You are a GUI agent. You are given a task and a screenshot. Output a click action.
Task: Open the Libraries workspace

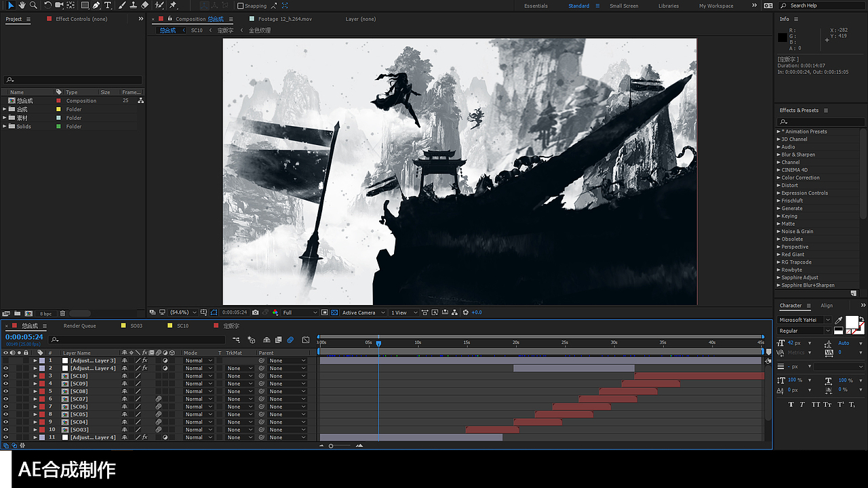(x=669, y=6)
